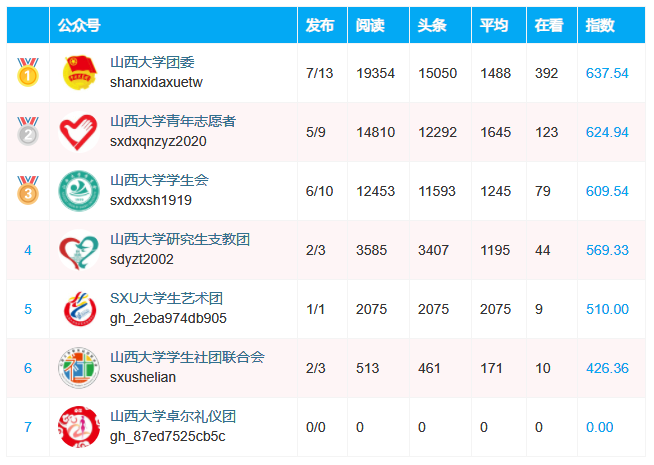Screen dimensions: 654x465
Task: Click index value 569.33
Action: [607, 250]
